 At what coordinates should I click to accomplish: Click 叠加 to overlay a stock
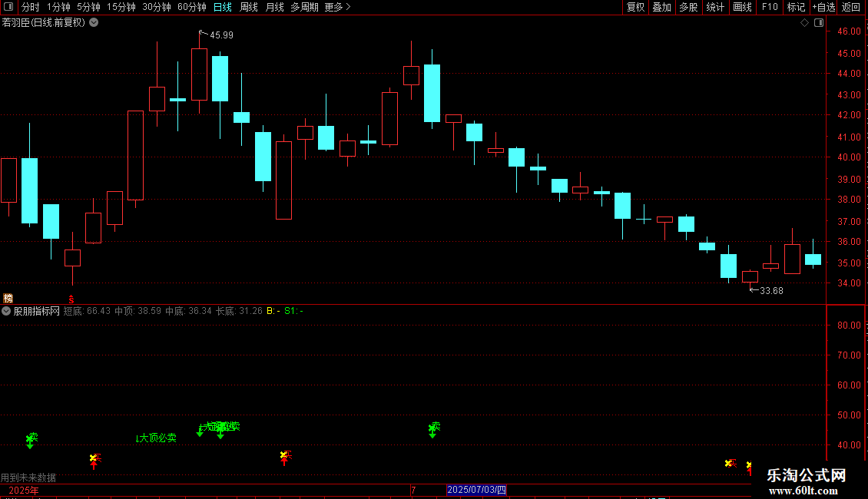[x=662, y=7]
